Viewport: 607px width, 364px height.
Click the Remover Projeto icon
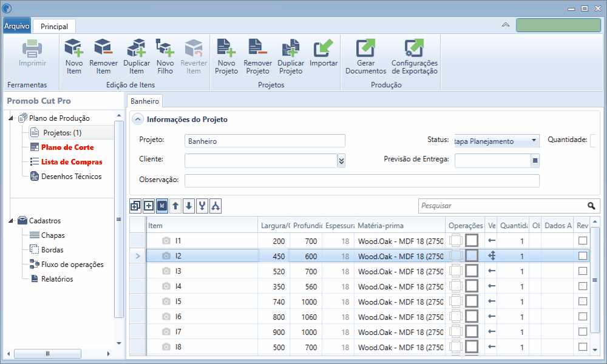pyautogui.click(x=257, y=47)
